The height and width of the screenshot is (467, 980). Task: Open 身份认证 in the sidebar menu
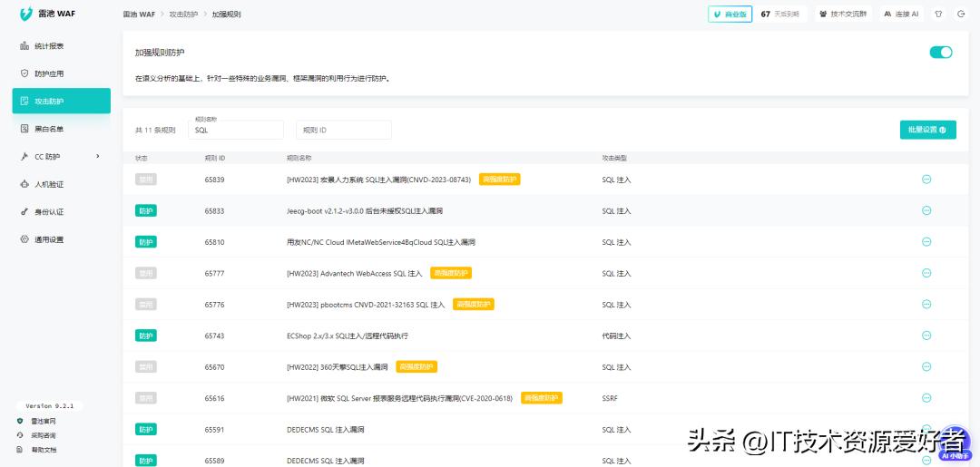49,212
